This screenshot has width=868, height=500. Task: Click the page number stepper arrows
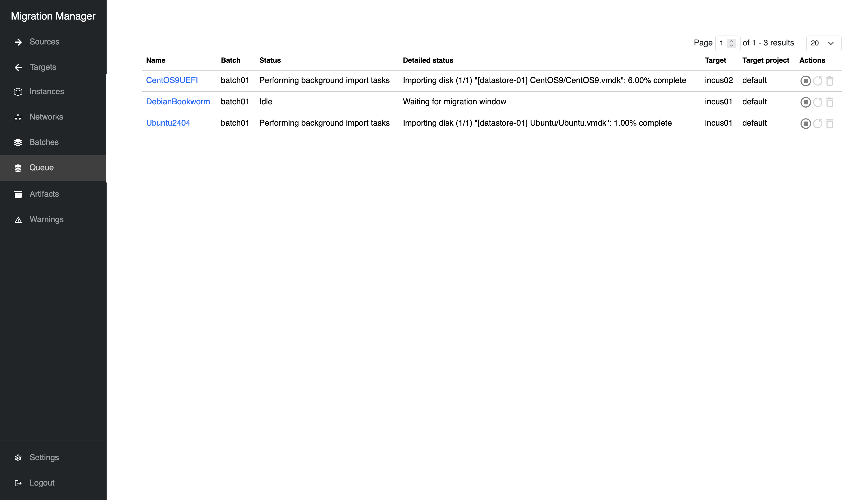tap(731, 43)
